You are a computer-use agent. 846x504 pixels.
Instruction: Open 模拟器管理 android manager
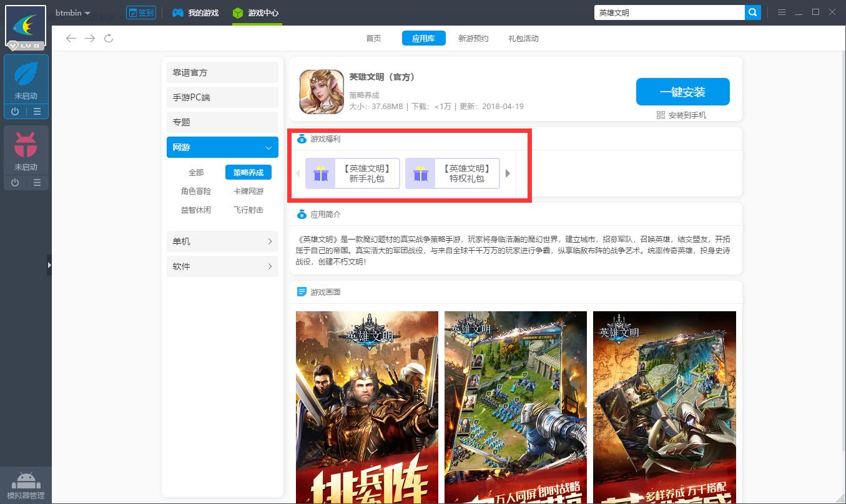click(26, 486)
